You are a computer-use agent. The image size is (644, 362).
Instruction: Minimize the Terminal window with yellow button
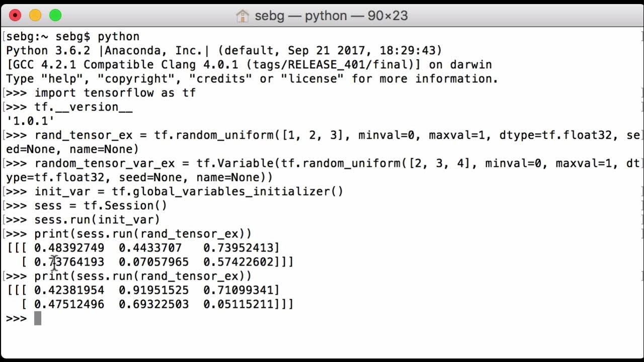click(x=35, y=16)
